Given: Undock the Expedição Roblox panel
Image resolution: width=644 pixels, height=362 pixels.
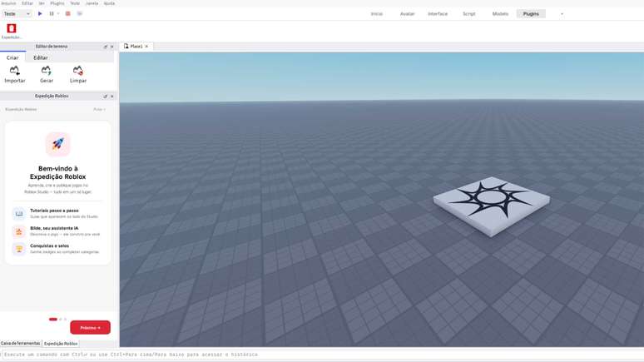Looking at the screenshot, I should [x=105, y=97].
